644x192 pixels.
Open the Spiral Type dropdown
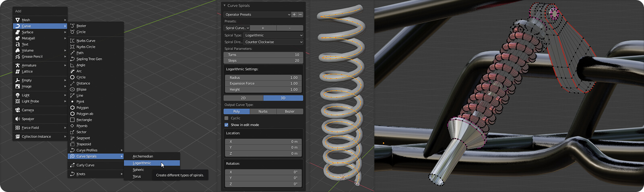pos(273,35)
